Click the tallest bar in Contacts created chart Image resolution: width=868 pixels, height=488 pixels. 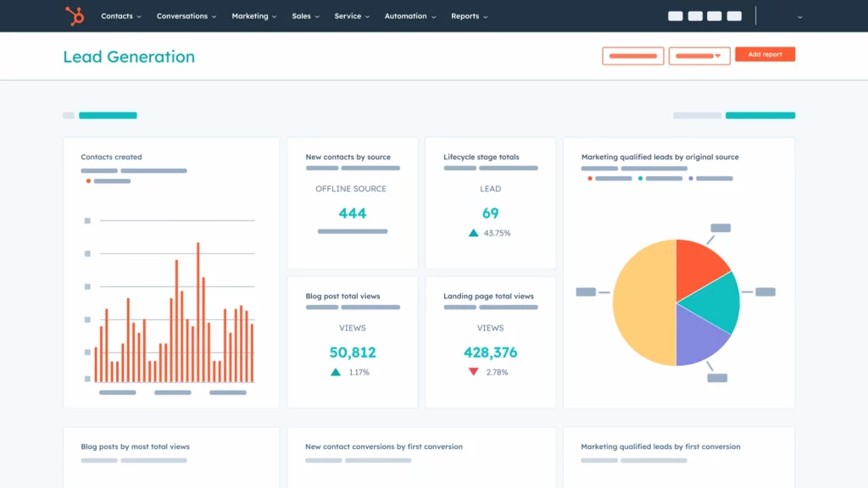198,312
